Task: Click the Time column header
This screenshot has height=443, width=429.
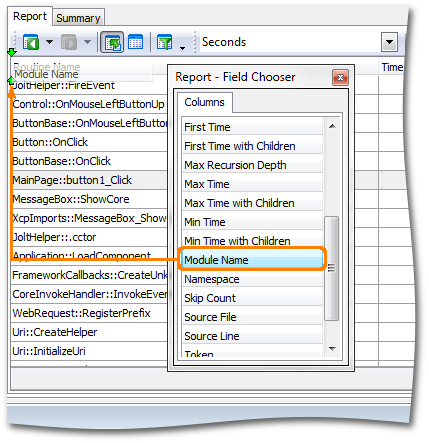Action: point(392,67)
